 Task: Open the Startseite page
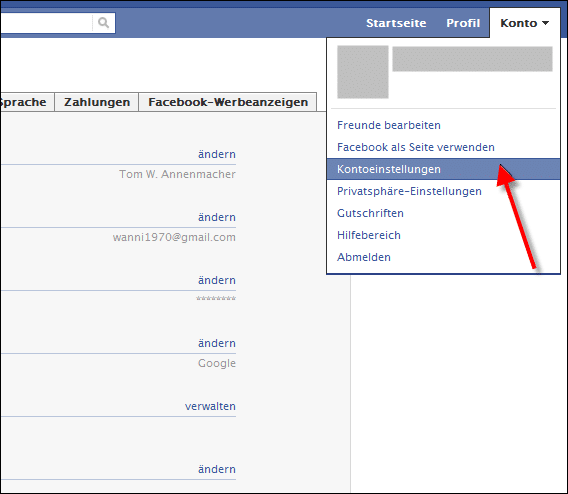[x=396, y=23]
